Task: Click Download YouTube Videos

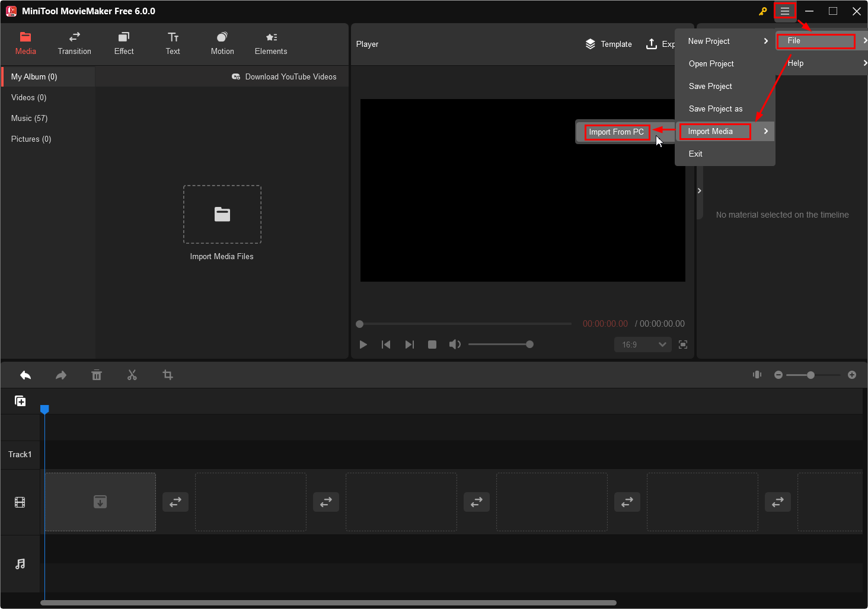Action: coord(291,76)
